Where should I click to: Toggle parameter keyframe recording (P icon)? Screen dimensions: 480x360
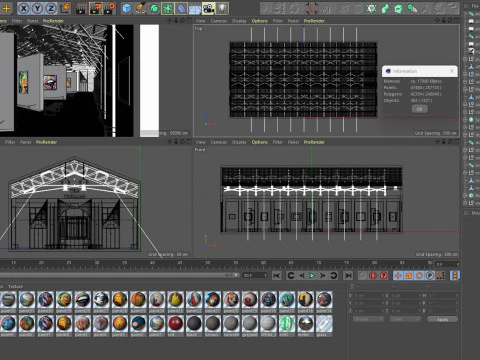click(x=430, y=275)
